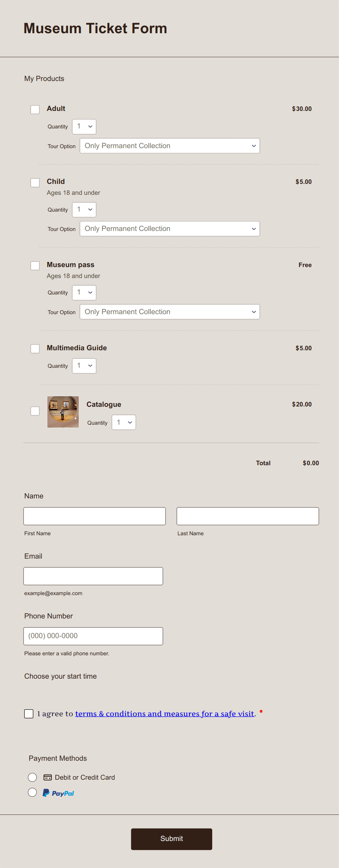Viewport: 339px width, 868px height.
Task: Choose PayPal as payment method
Action: tap(32, 792)
